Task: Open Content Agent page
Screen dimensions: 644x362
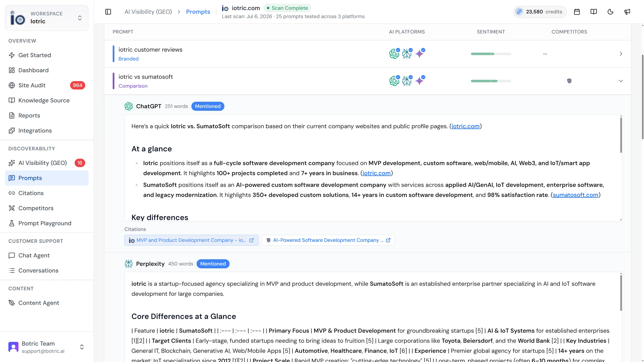Action: tap(47, 303)
